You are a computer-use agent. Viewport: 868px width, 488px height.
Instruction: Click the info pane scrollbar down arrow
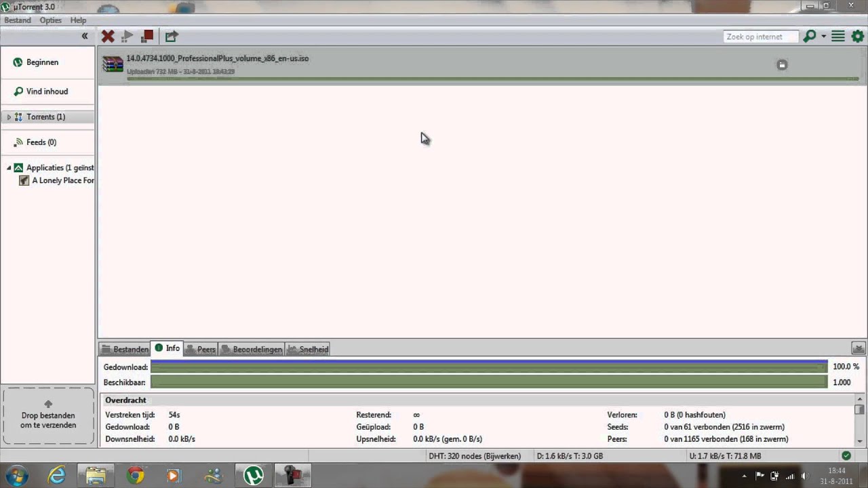pyautogui.click(x=860, y=441)
